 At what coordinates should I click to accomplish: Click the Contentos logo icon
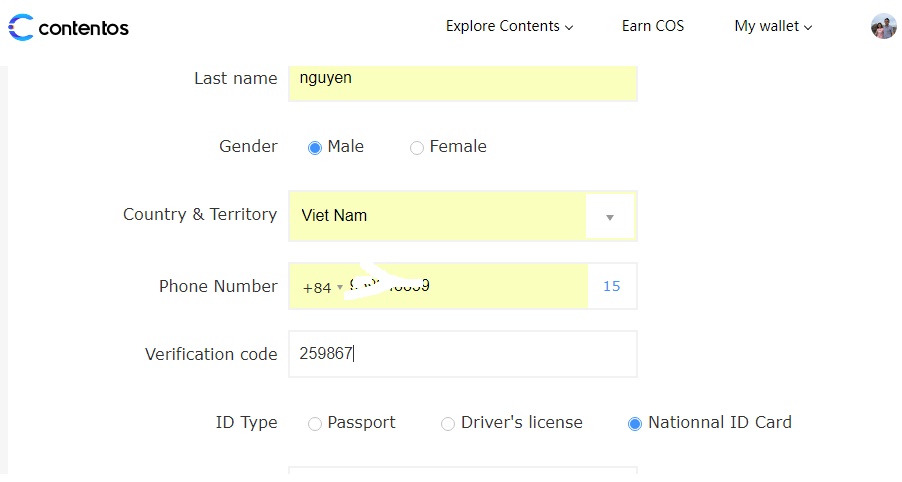coord(20,27)
